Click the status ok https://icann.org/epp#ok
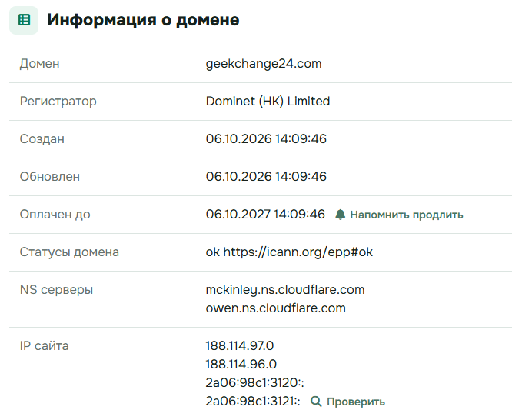This screenshot has height=420, width=512. coord(289,252)
